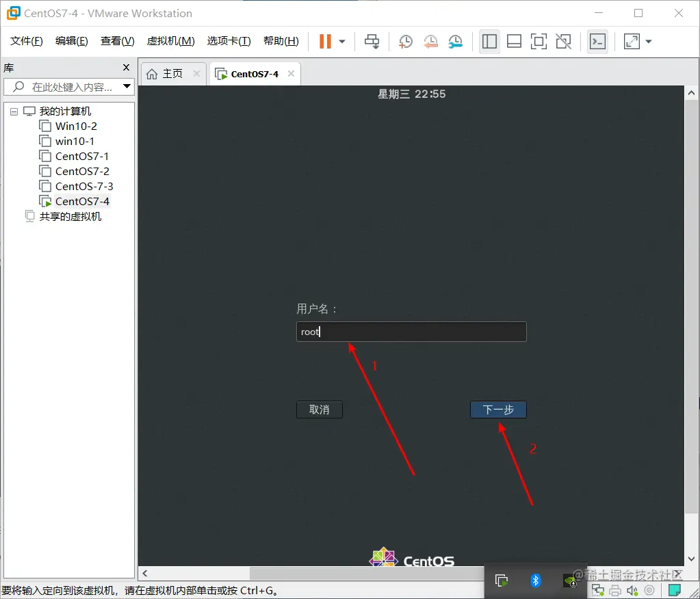Viewport: 700px width, 599px height.
Task: Switch to Unity mode icon
Action: coord(563,42)
